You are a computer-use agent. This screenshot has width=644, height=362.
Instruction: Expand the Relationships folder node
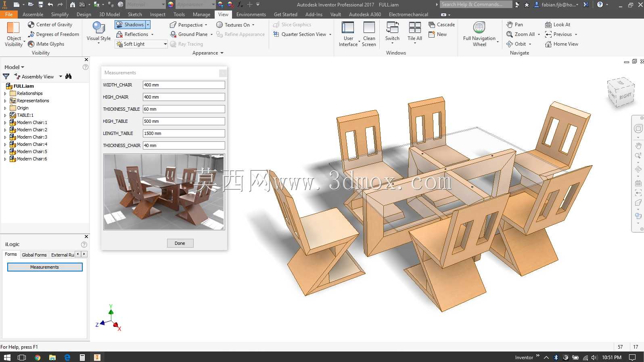(5, 93)
